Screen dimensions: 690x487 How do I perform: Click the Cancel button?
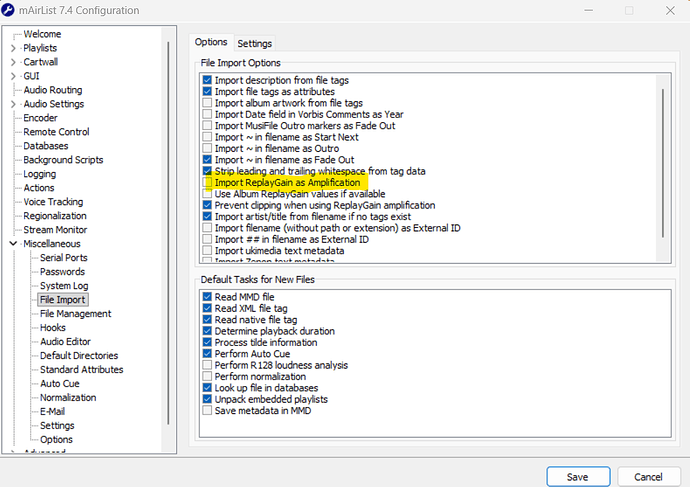[x=641, y=477]
